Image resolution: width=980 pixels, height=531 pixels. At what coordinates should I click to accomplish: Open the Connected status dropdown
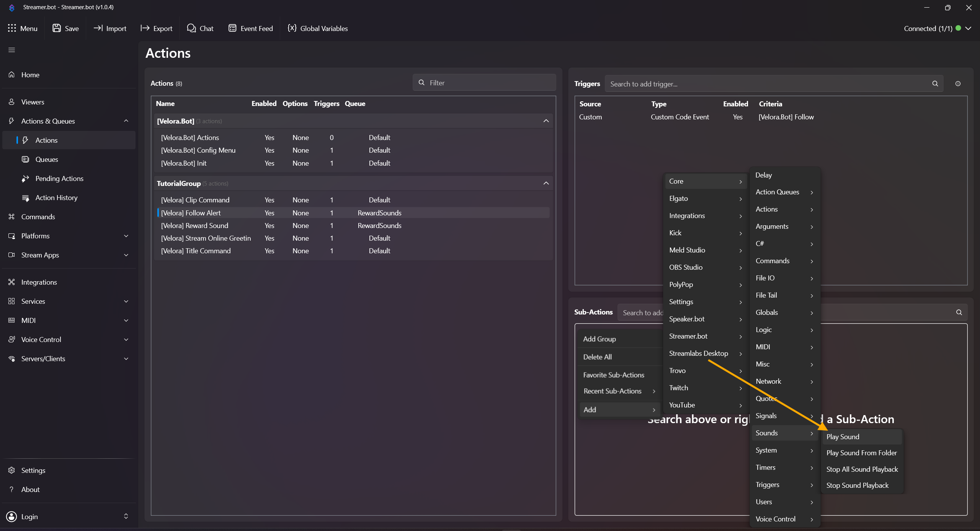[968, 28]
